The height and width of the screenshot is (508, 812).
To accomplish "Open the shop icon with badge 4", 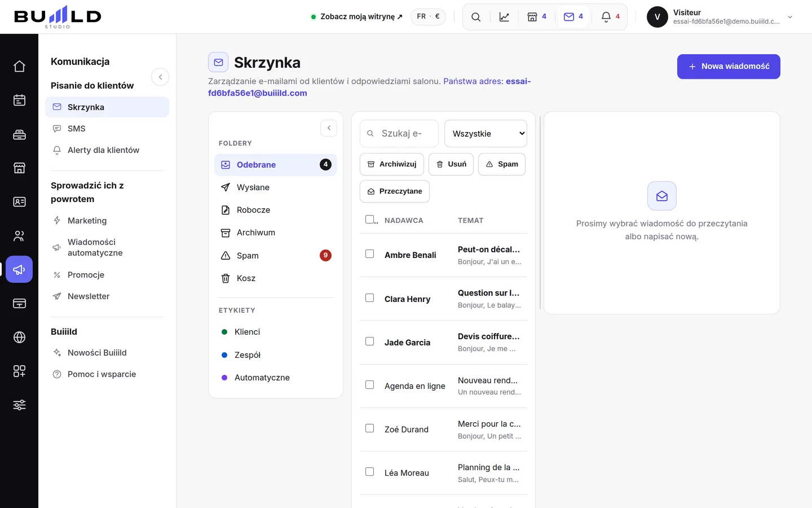I will point(537,17).
